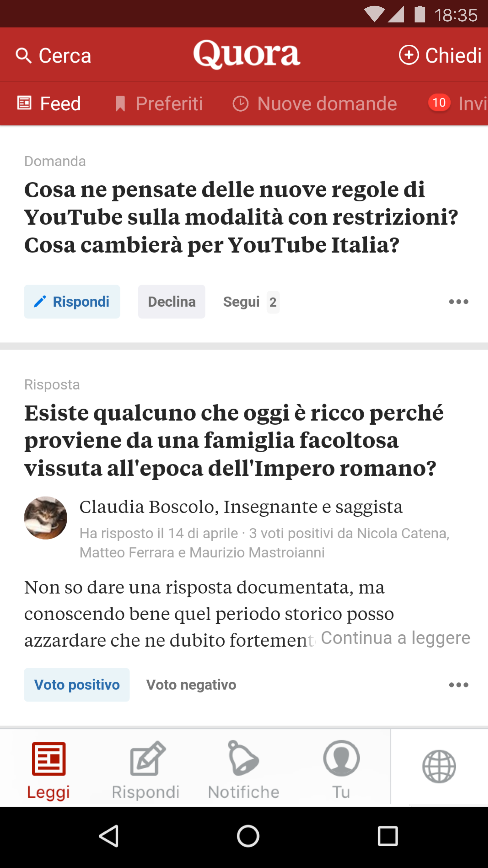Expand answer with Continua a leggere
The height and width of the screenshot is (868, 488).
coord(395,637)
